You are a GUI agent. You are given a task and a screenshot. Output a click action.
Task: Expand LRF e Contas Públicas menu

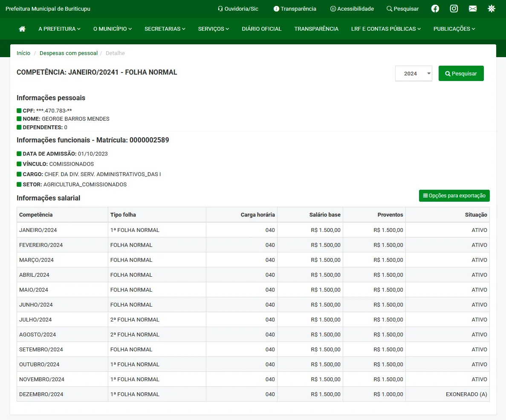[x=386, y=29]
